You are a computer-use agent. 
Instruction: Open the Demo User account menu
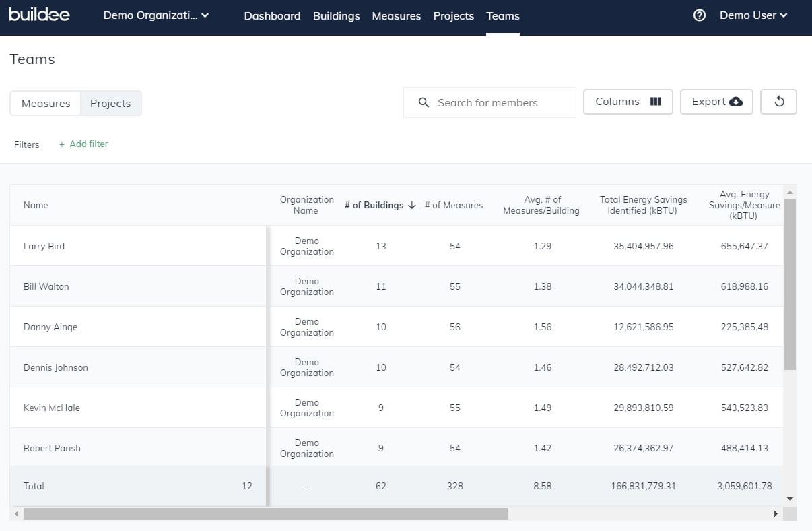tap(753, 15)
